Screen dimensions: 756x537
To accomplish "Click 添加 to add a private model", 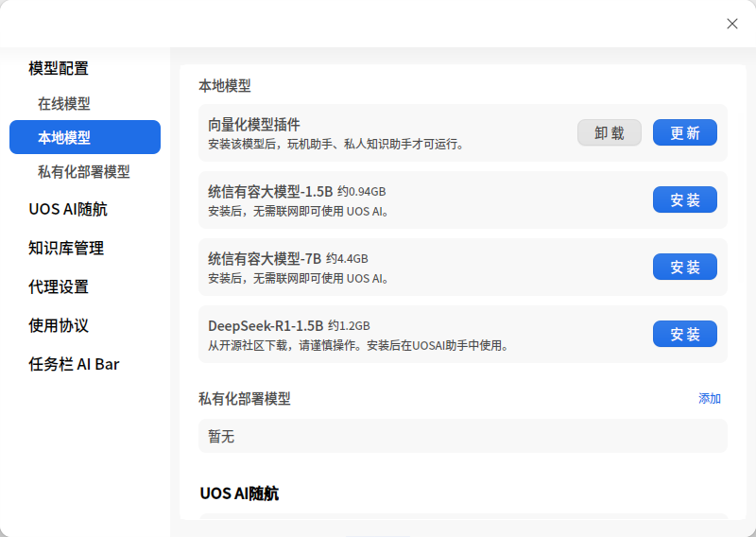I will tap(710, 399).
